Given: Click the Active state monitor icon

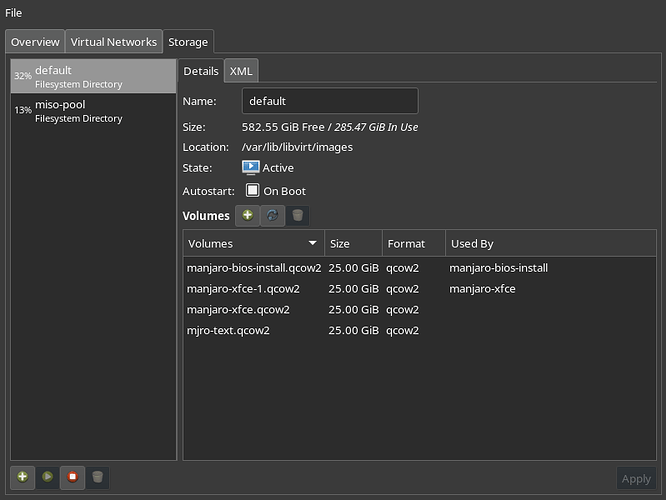Looking at the screenshot, I should tap(250, 168).
